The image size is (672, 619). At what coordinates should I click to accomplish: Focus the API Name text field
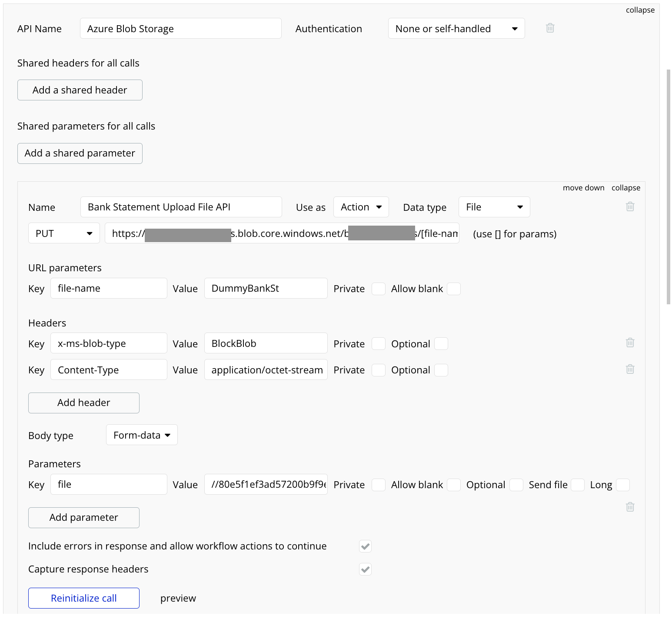pyautogui.click(x=180, y=29)
